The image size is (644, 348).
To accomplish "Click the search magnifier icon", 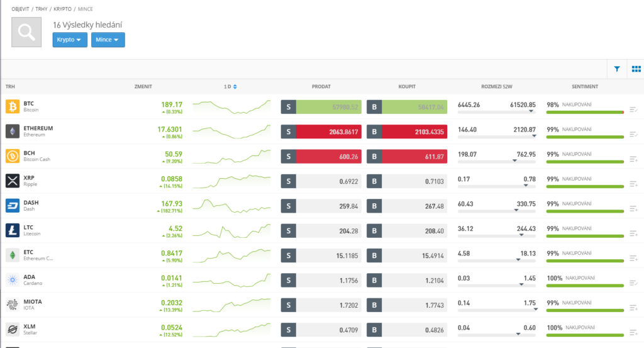I will tap(26, 32).
